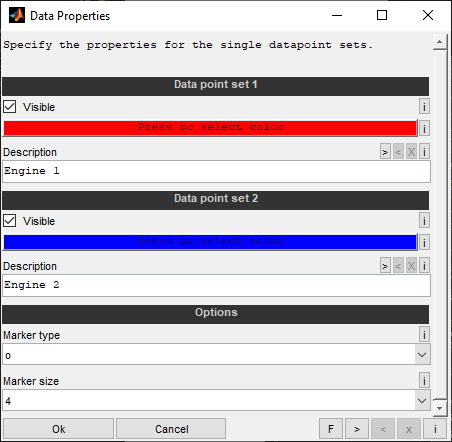Show info for Marker type option
The width and height of the screenshot is (452, 442).
coord(424,334)
